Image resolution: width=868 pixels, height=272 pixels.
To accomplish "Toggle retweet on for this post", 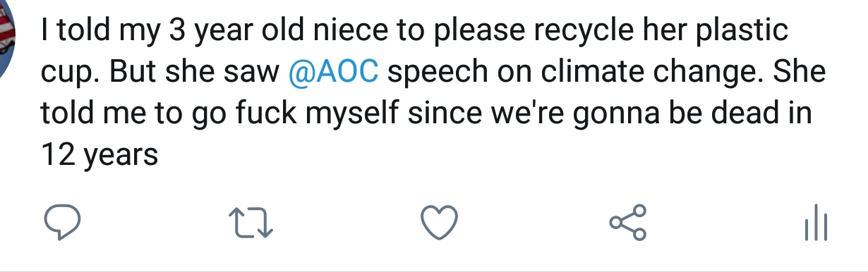I will [x=253, y=224].
